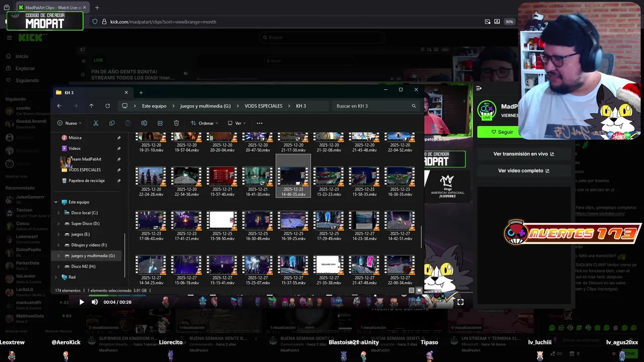Add a new File Explorer tab
Viewport: 644px width, 362px height.
point(141,93)
